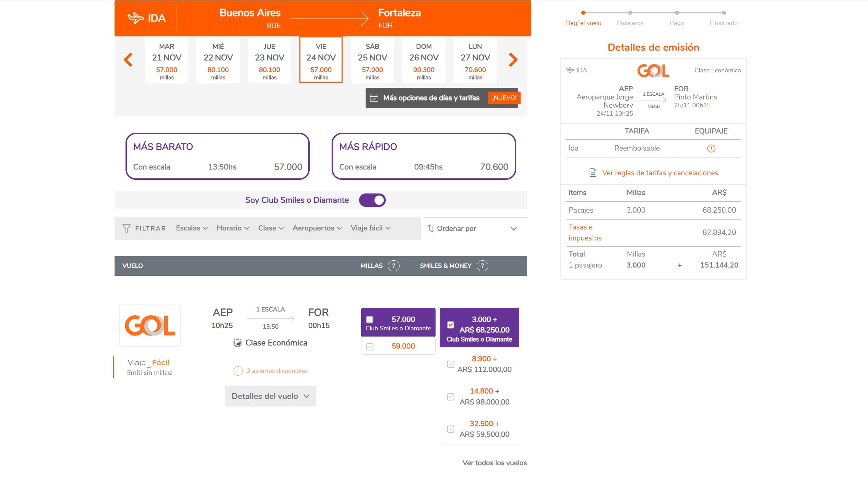Click the next dates right arrow
The width and height of the screenshot is (868, 483).
tap(513, 60)
